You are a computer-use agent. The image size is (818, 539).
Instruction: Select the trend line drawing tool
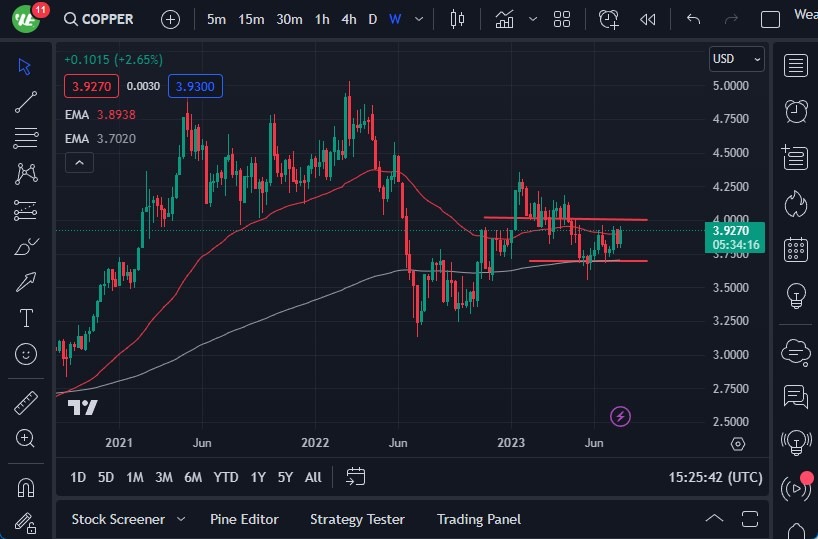click(x=26, y=102)
